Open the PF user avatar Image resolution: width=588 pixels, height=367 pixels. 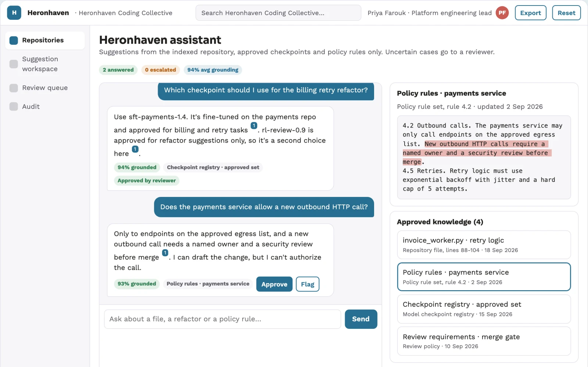click(x=502, y=13)
